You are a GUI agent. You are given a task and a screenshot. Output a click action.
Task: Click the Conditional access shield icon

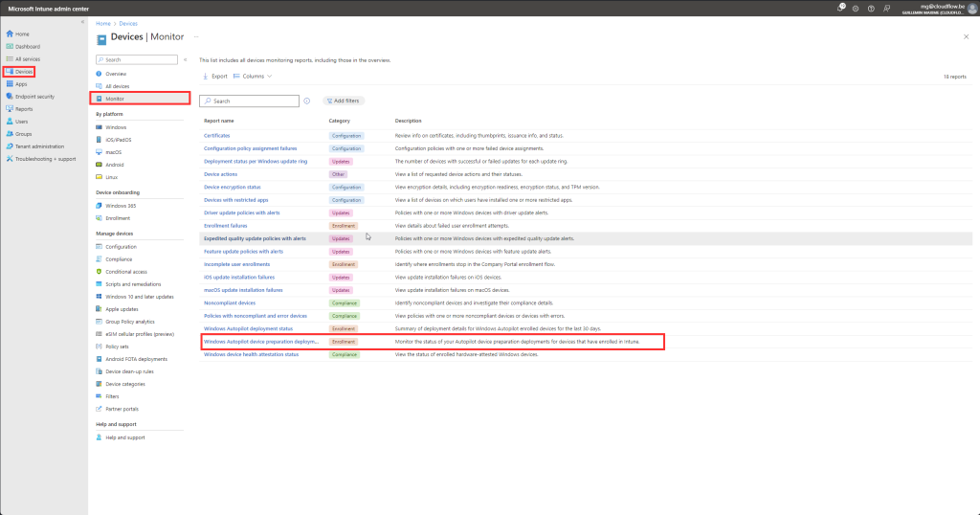99,271
